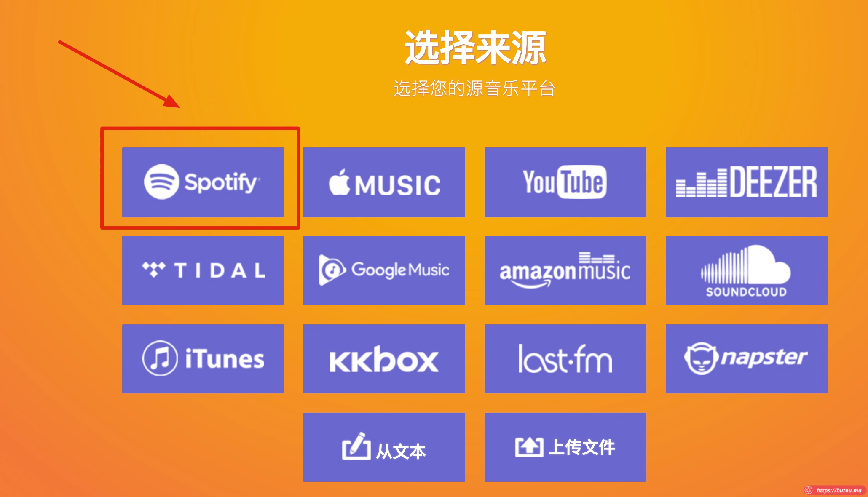Screen dimensions: 868x497
Task: Click the SoundCloud cloud icon
Action: click(746, 265)
